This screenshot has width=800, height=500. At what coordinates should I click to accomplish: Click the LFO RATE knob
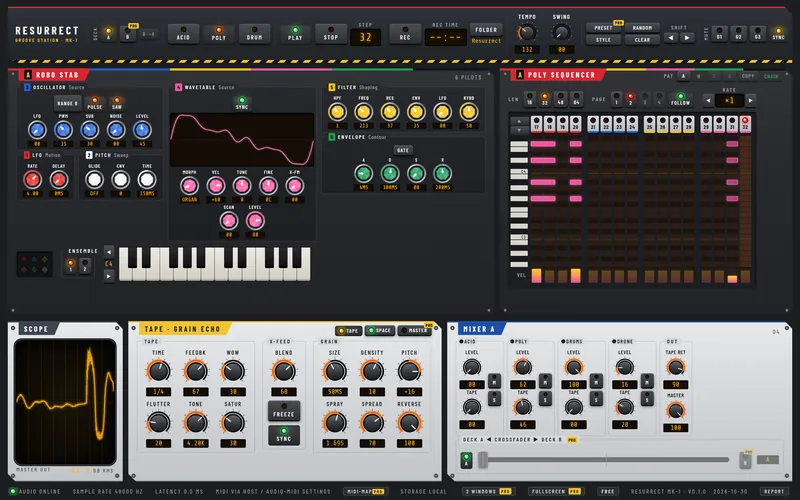(x=32, y=180)
